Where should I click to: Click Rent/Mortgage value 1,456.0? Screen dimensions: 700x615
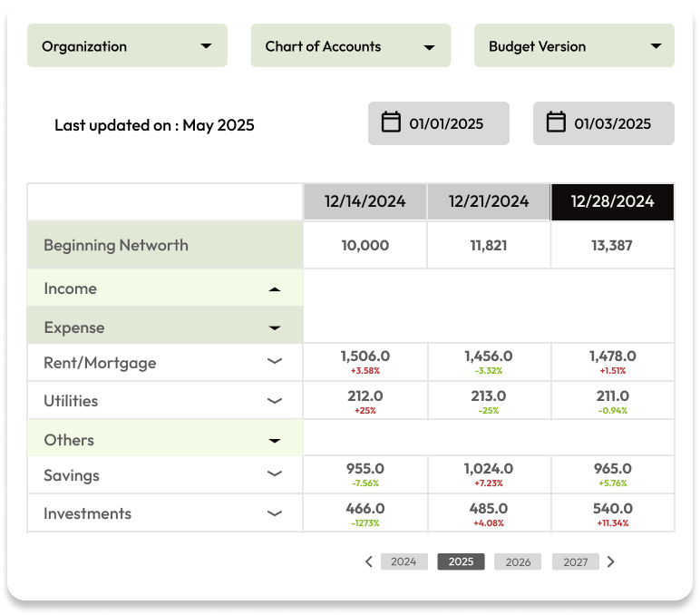pos(489,356)
